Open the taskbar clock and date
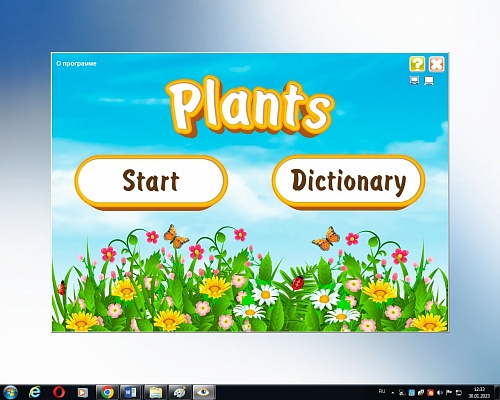500x400 pixels. [x=479, y=392]
